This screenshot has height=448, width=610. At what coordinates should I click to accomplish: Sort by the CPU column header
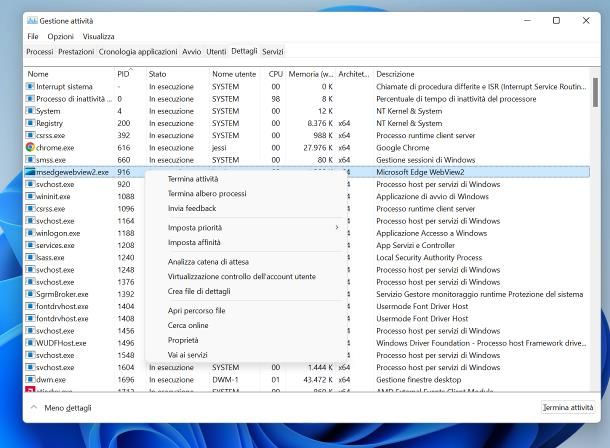[275, 74]
